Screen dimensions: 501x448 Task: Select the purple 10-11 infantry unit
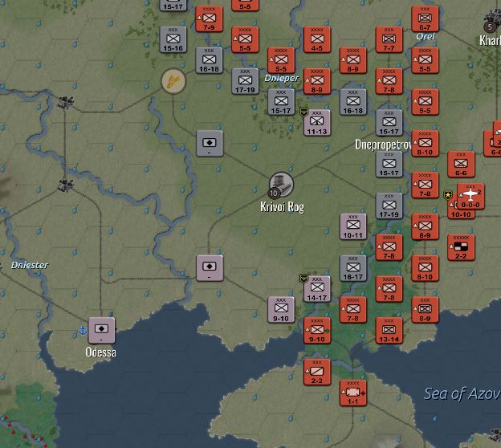[x=353, y=226]
